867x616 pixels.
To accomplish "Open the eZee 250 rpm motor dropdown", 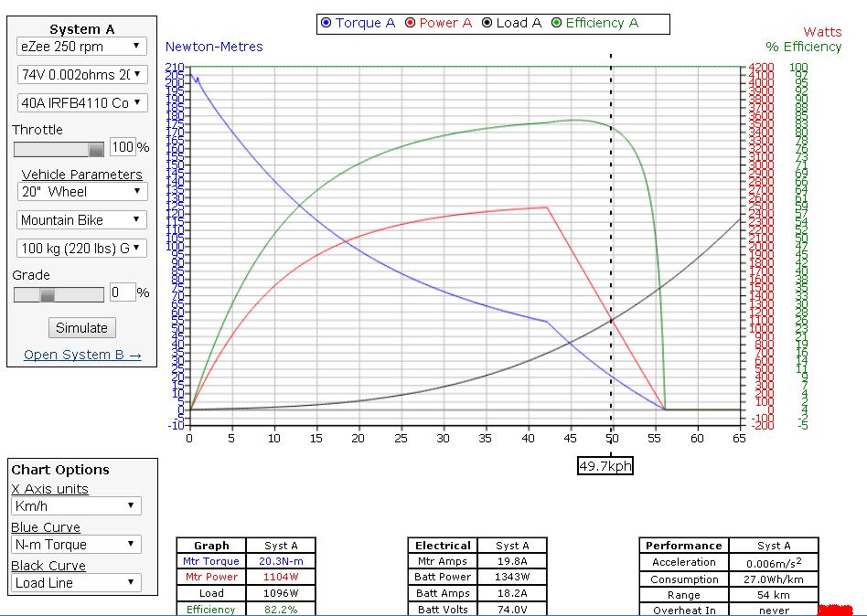I will click(x=81, y=46).
